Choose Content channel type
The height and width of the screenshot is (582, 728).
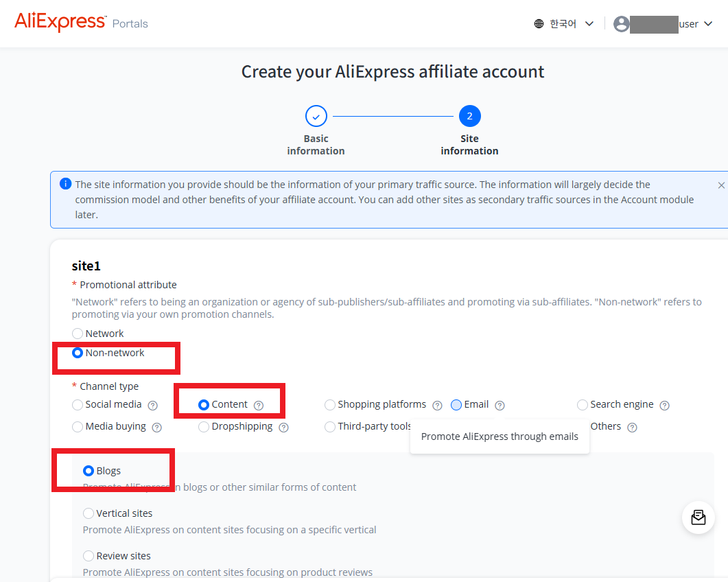click(x=203, y=404)
